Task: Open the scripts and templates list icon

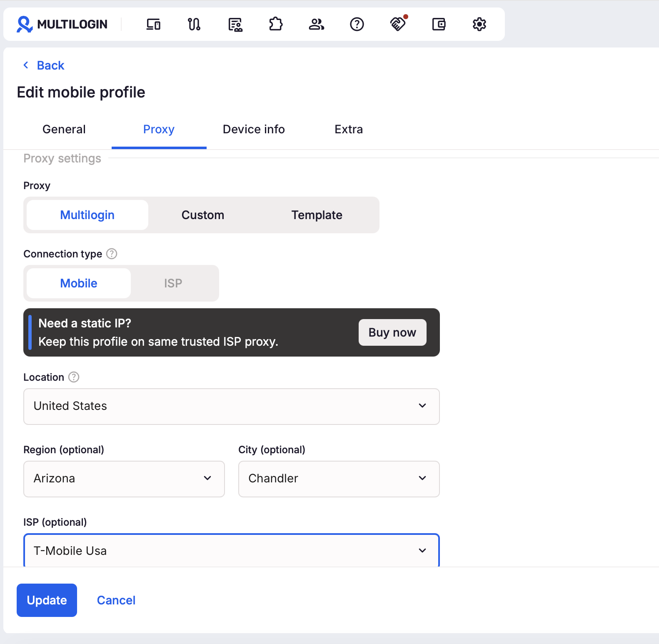Action: click(x=235, y=24)
